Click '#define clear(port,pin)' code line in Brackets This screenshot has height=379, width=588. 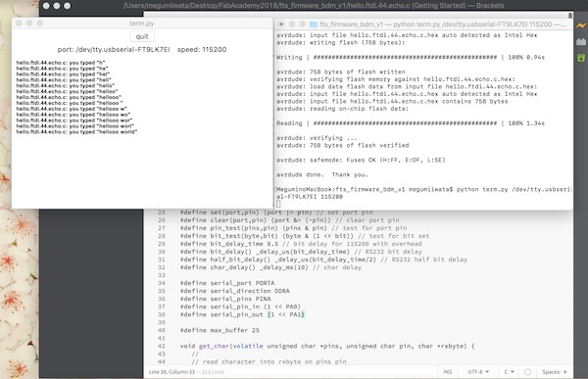(x=289, y=220)
